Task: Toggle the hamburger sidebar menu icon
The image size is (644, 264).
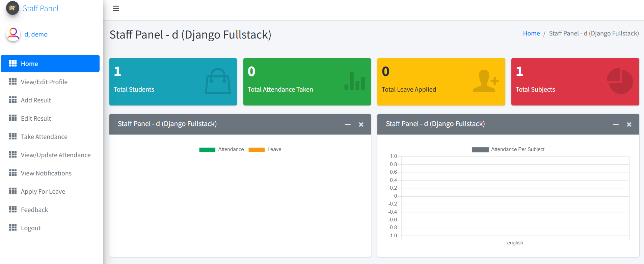Action: click(116, 8)
